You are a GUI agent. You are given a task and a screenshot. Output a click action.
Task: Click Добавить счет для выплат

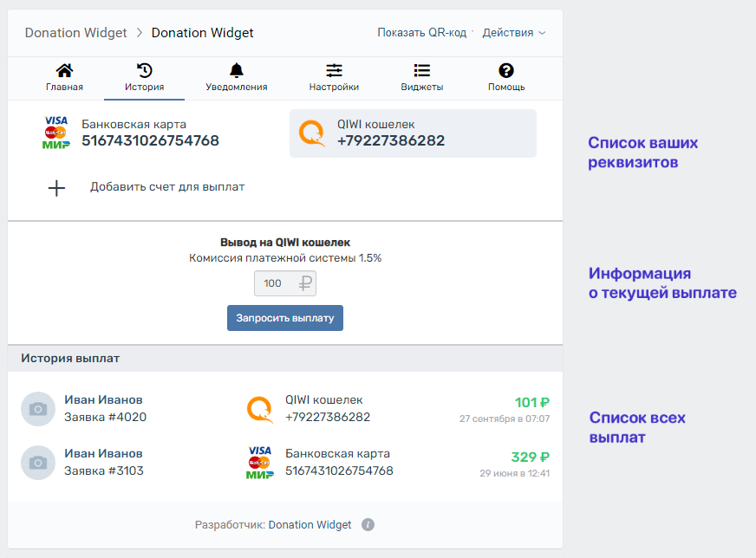point(167,187)
